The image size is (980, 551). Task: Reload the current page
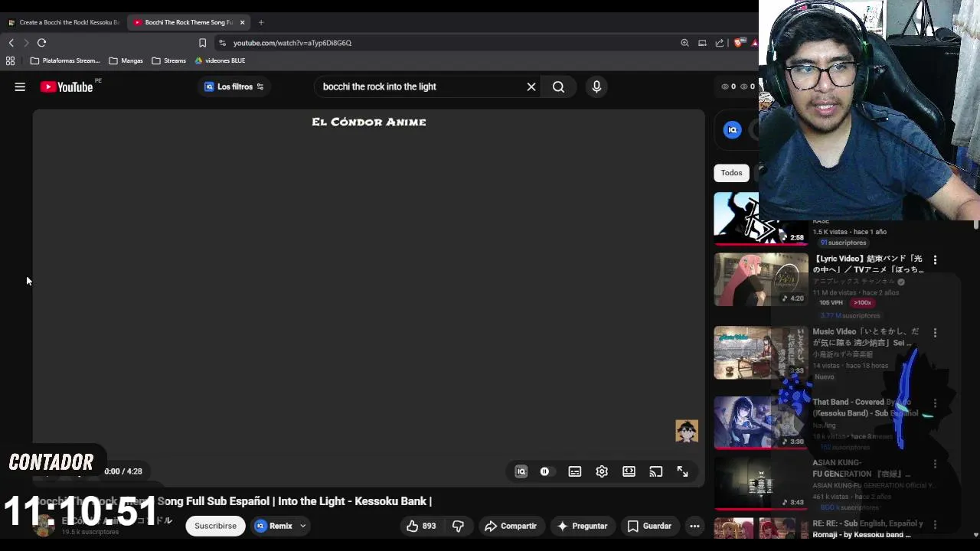(42, 43)
